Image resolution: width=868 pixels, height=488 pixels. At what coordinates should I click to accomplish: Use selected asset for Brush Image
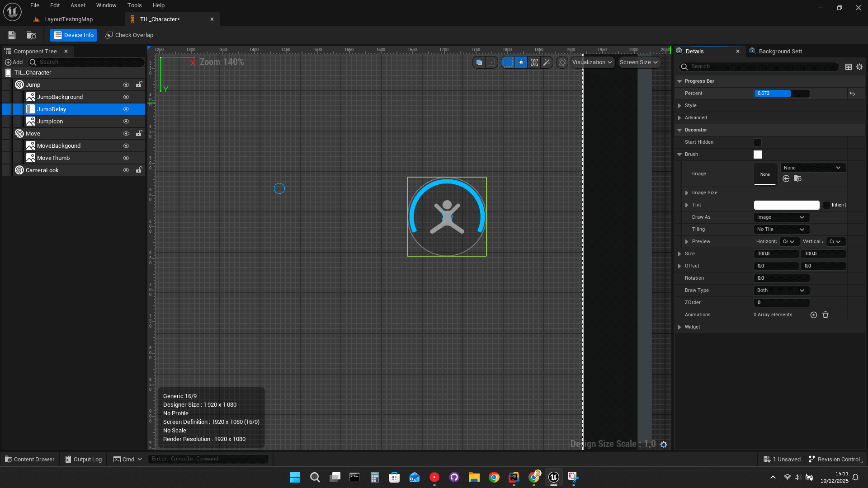click(x=786, y=178)
